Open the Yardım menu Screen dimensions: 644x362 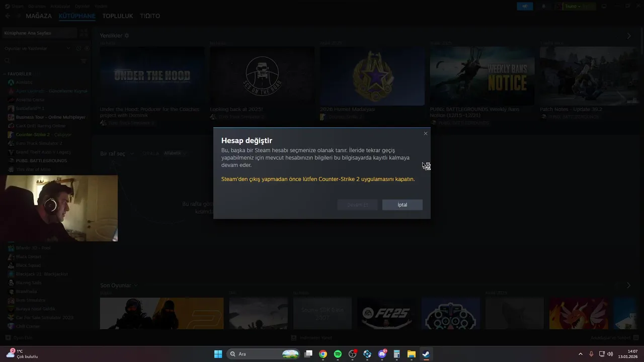101,6
